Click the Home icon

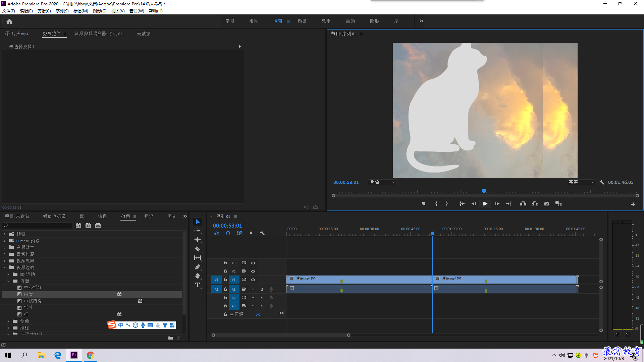click(9, 21)
